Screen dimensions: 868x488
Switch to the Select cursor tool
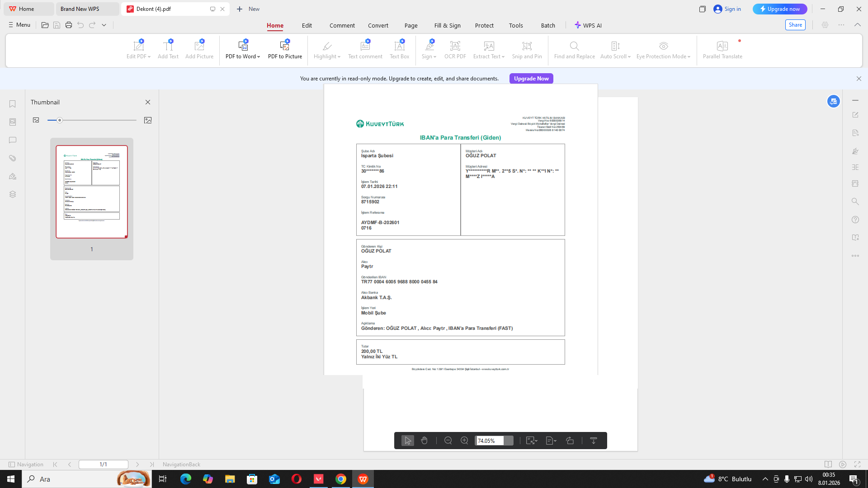408,441
